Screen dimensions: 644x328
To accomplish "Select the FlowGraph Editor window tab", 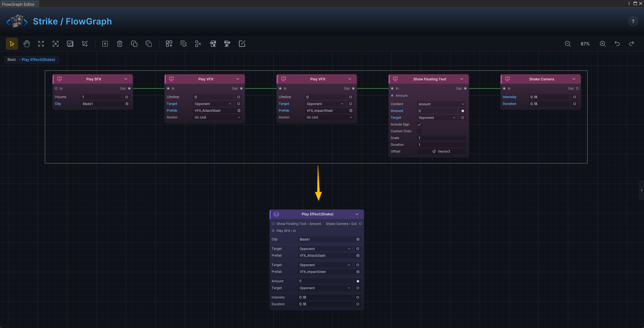I will point(19,4).
